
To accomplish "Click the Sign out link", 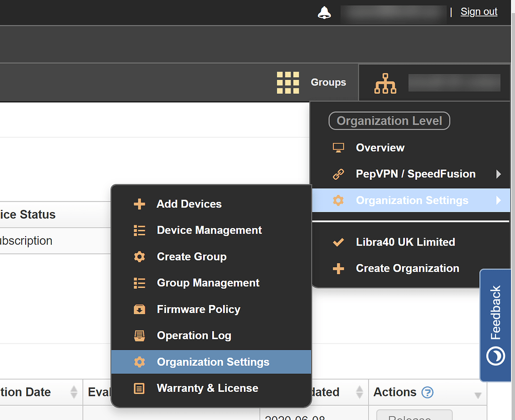I will (478, 11).
